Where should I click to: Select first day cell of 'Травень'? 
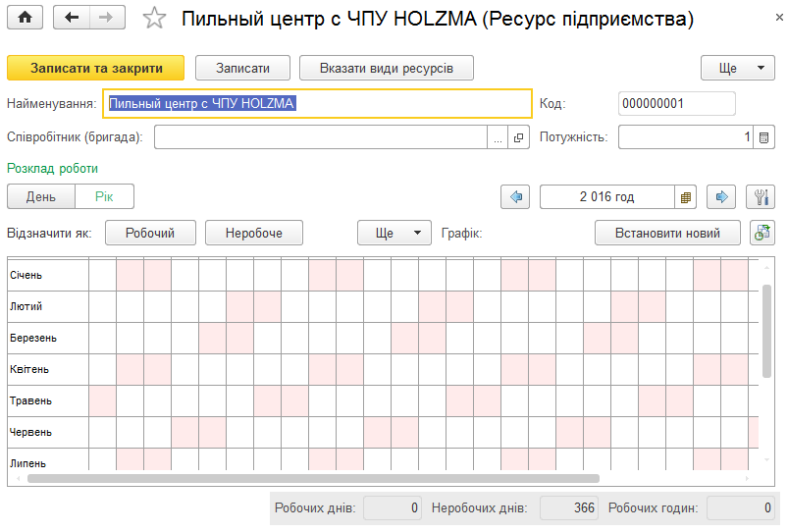102,400
